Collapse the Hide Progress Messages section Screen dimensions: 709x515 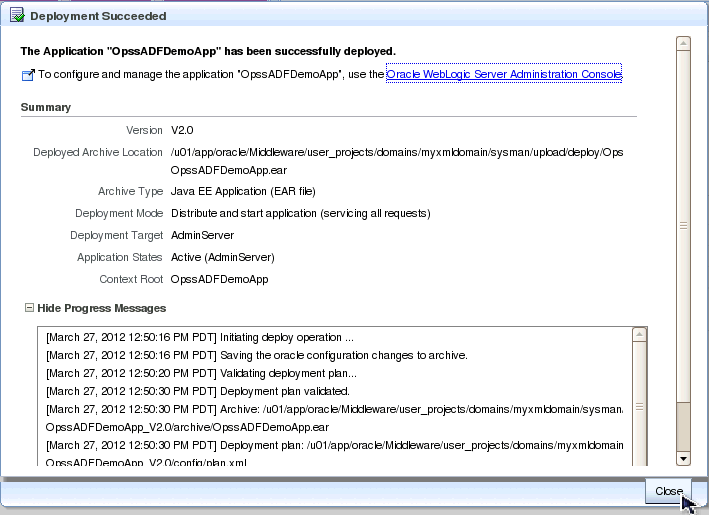coord(29,308)
